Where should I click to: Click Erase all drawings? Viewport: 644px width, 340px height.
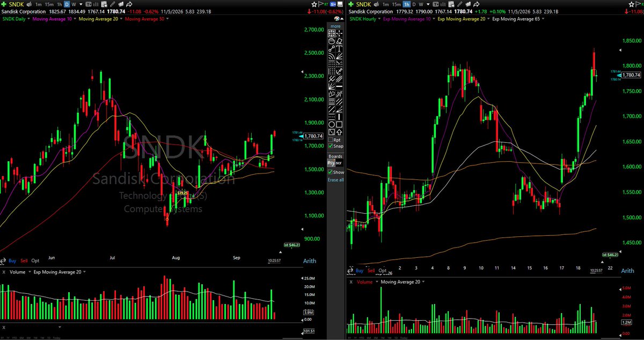[336, 179]
